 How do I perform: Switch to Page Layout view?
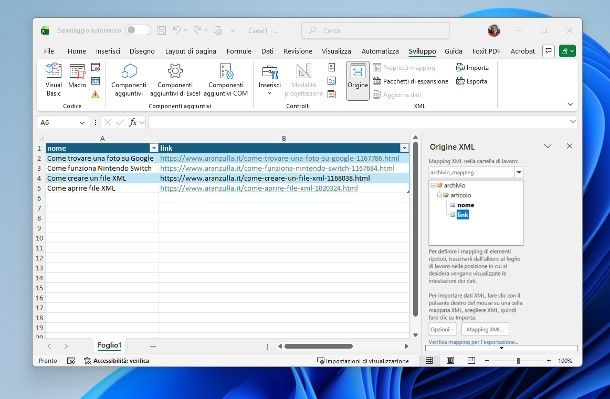click(450, 361)
